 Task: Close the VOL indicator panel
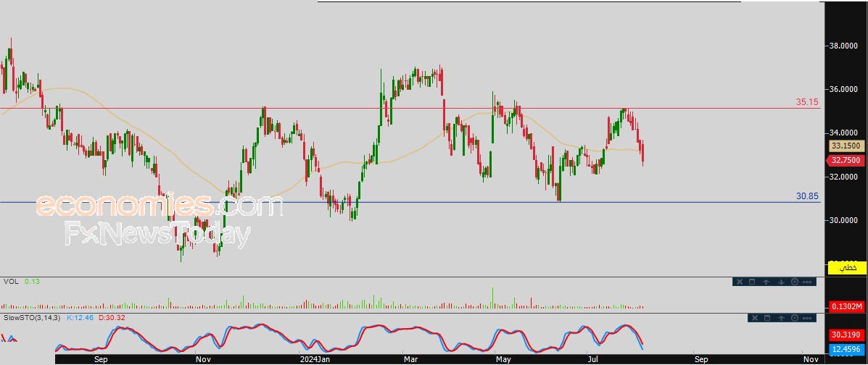click(740, 282)
